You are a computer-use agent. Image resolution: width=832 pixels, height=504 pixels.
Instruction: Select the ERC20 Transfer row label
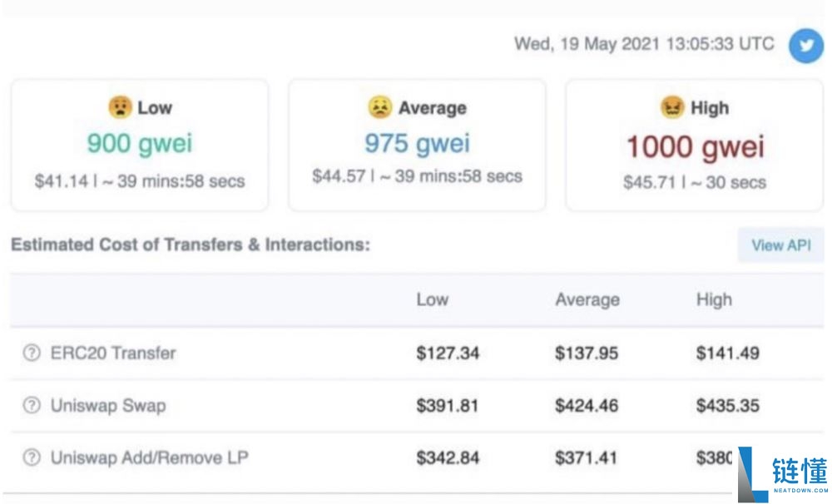tap(112, 353)
